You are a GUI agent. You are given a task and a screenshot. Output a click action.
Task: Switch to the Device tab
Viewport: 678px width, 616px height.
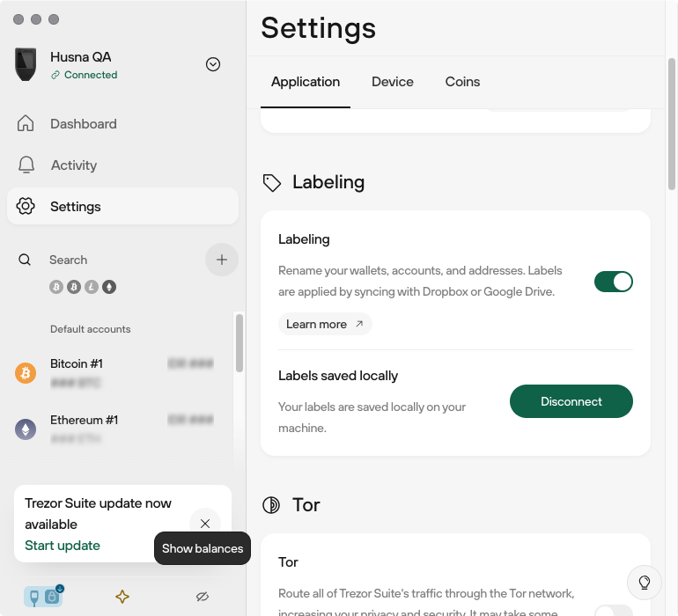click(393, 82)
